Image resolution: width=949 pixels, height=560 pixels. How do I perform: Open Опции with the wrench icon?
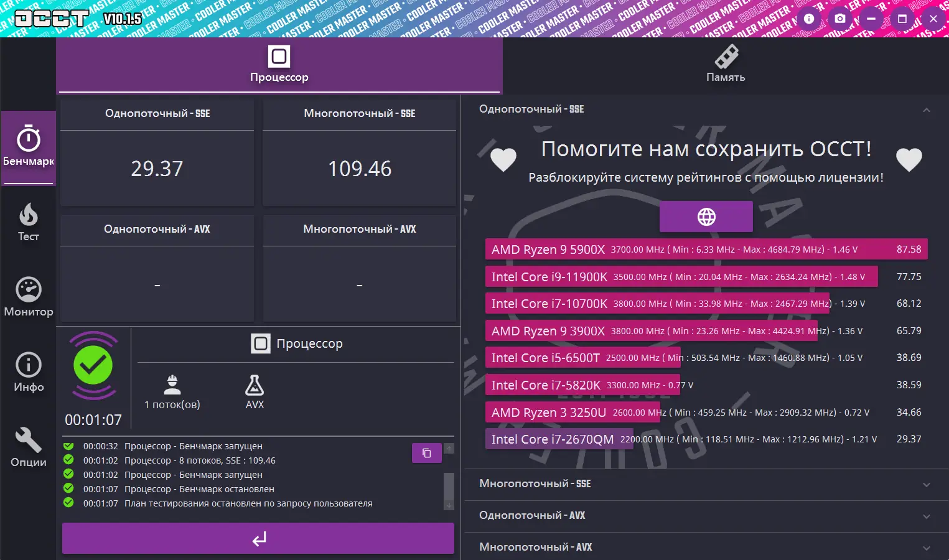click(29, 447)
